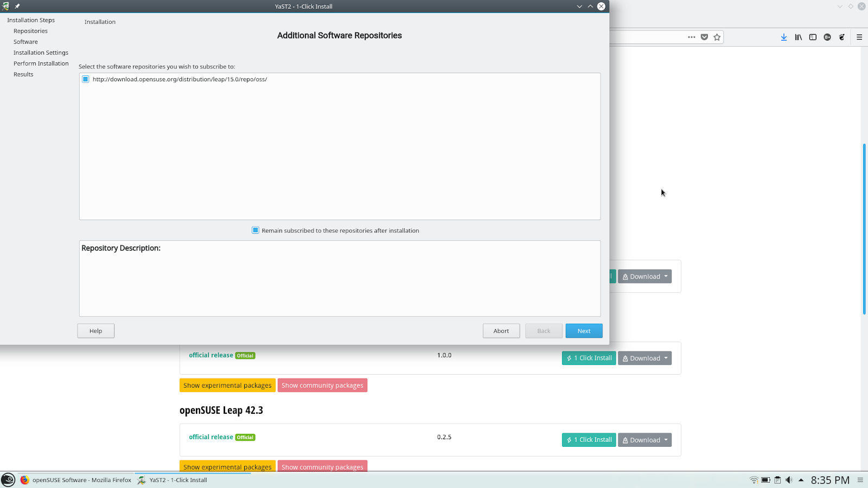
Task: Expand hidden system tray icons arrow
Action: point(801,480)
